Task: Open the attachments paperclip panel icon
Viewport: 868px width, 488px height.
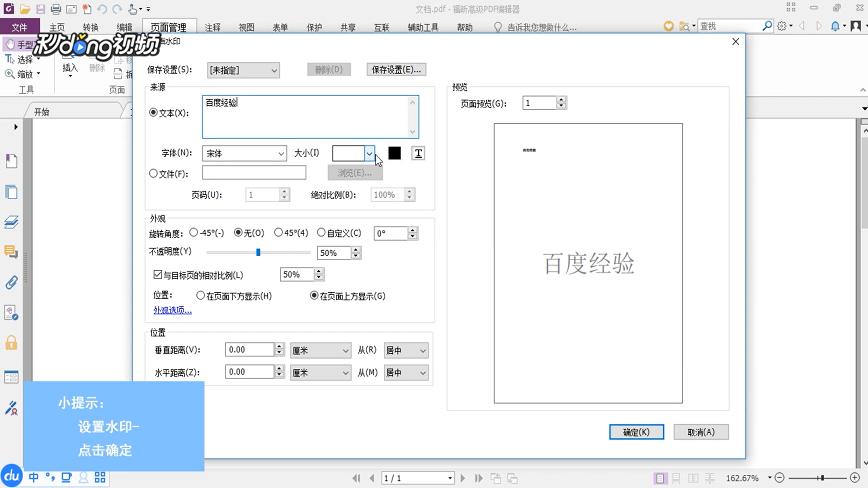Action: coord(11,282)
